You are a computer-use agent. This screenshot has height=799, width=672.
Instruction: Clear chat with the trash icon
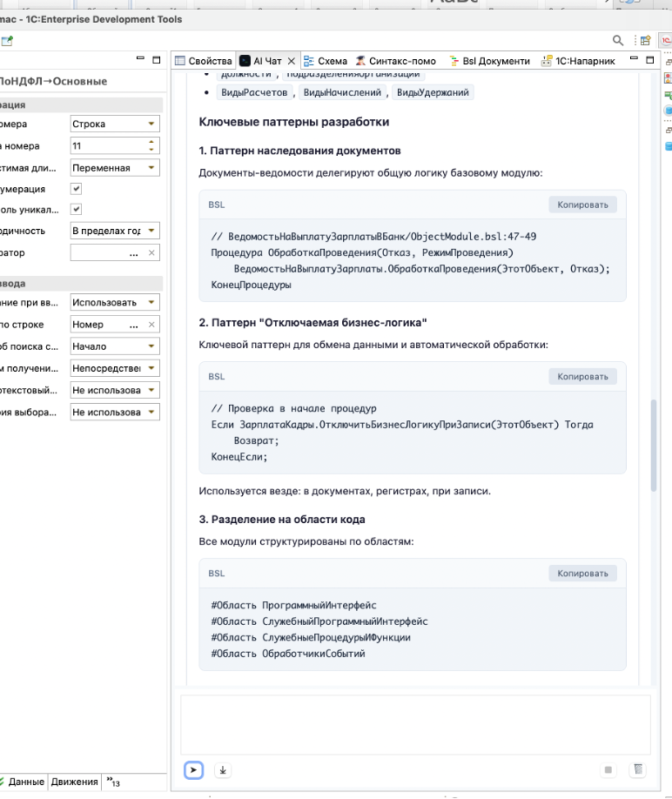point(638,770)
